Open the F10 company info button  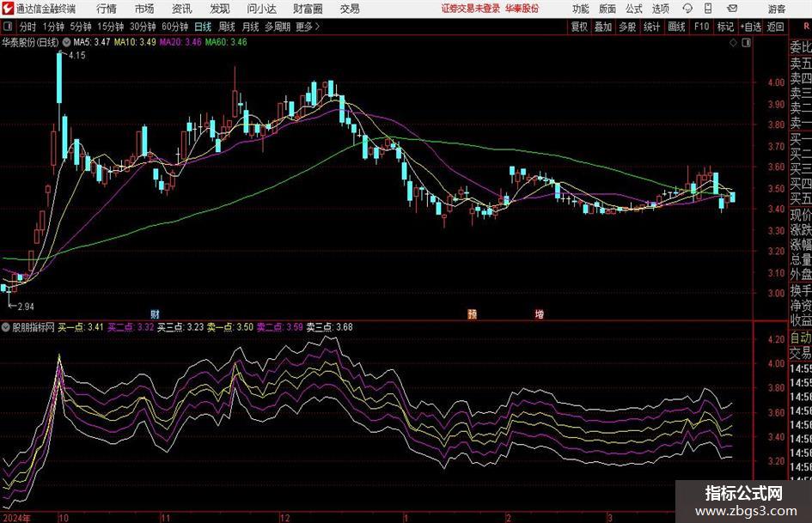701,27
